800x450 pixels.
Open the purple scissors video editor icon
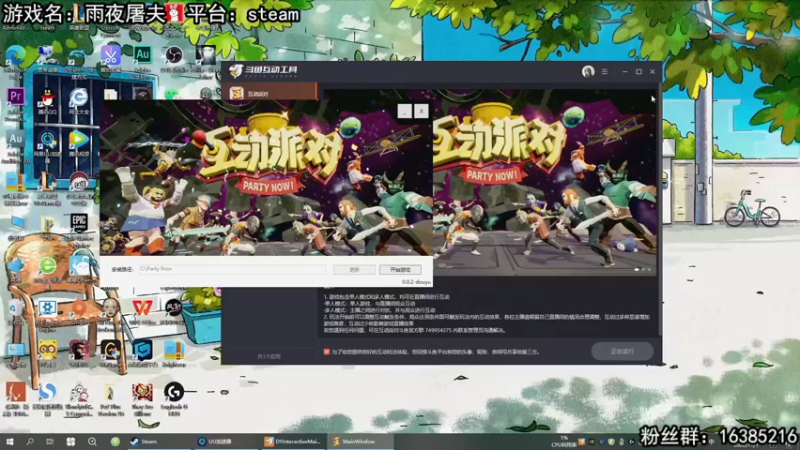111,55
